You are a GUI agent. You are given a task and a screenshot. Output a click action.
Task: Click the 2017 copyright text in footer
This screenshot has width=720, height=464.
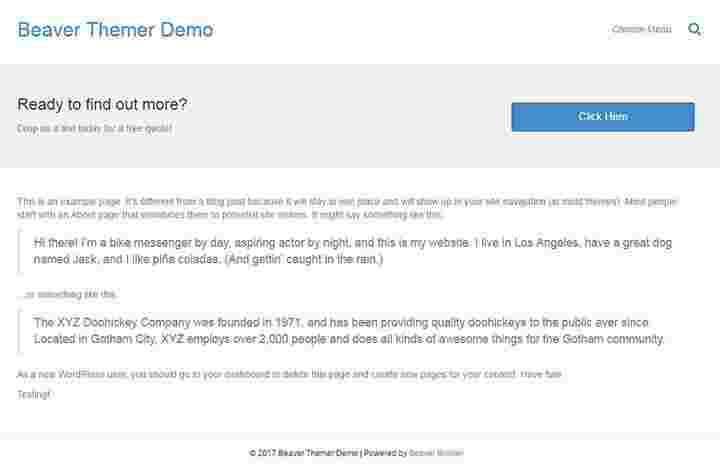tap(304, 453)
